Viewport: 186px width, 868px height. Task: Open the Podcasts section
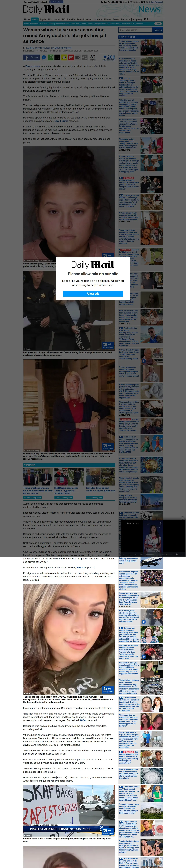[126, 19]
